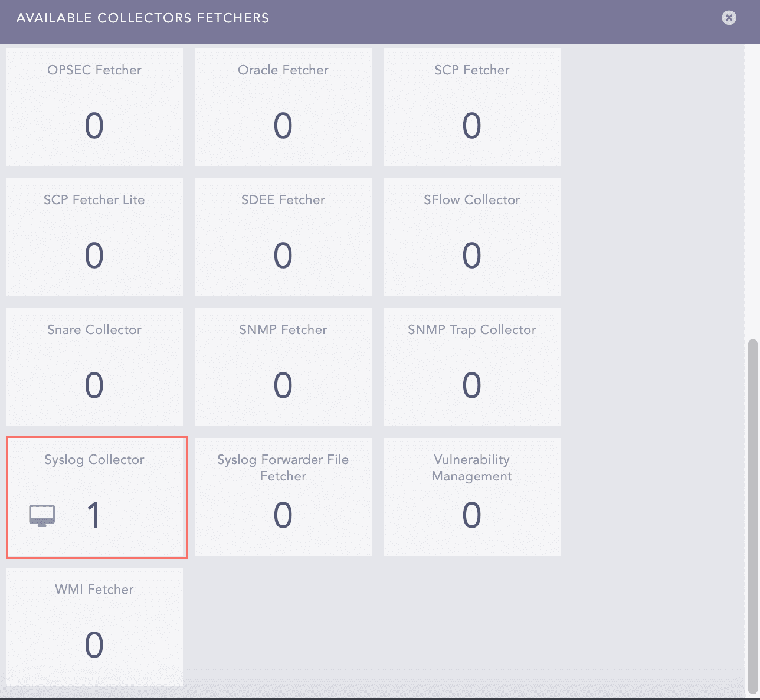
Task: Select the SNMP Trap Collector tile
Action: tap(472, 367)
